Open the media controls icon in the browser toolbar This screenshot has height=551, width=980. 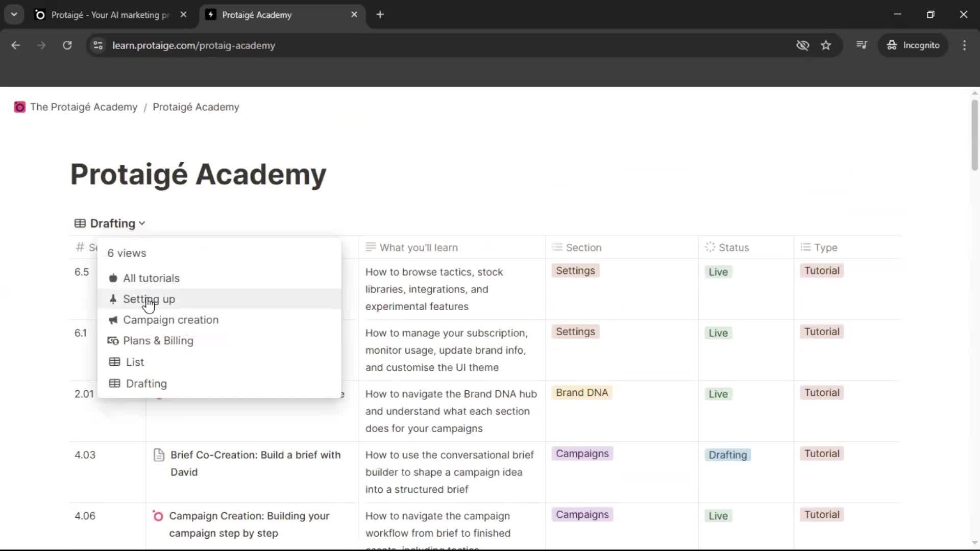tap(862, 45)
